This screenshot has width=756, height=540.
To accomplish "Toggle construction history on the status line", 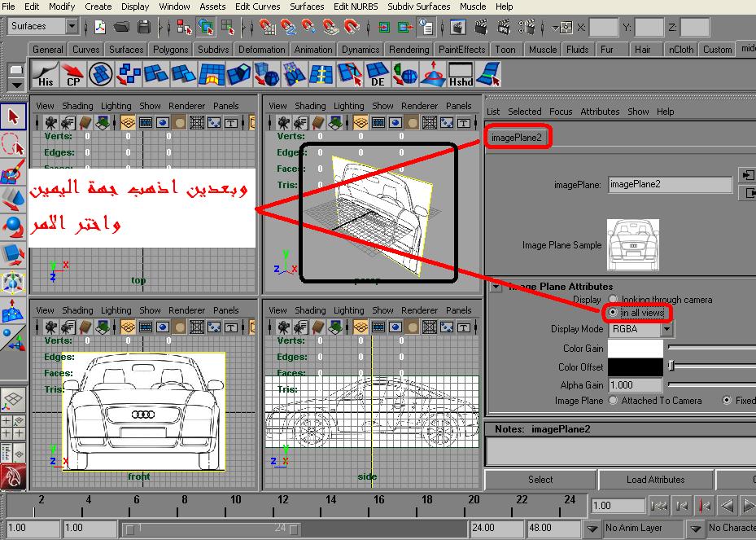I will (427, 27).
